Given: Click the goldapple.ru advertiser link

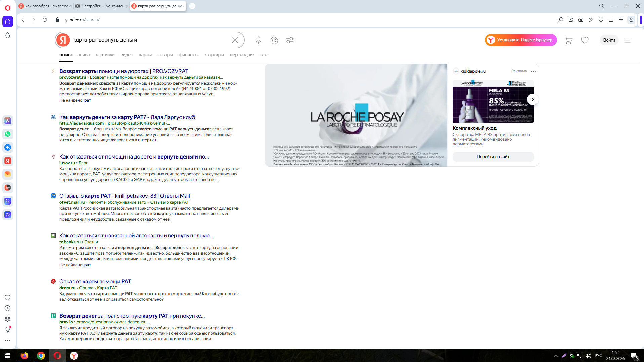Looking at the screenshot, I should pyautogui.click(x=473, y=71).
